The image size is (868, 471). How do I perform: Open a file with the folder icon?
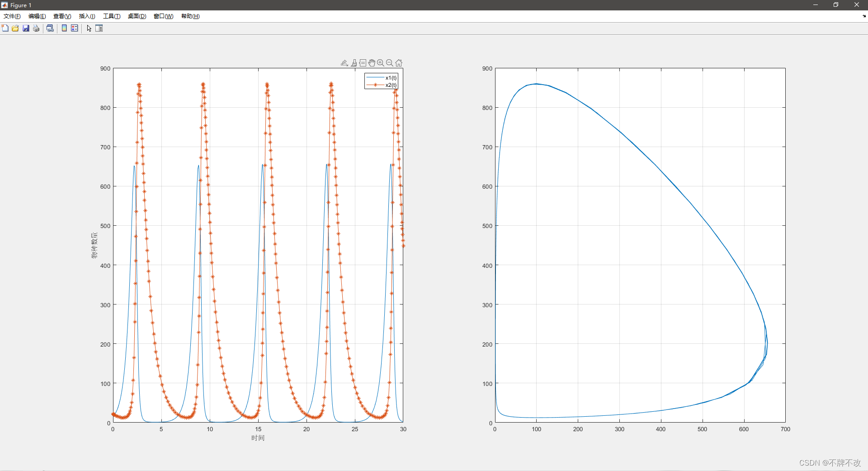[x=15, y=28]
